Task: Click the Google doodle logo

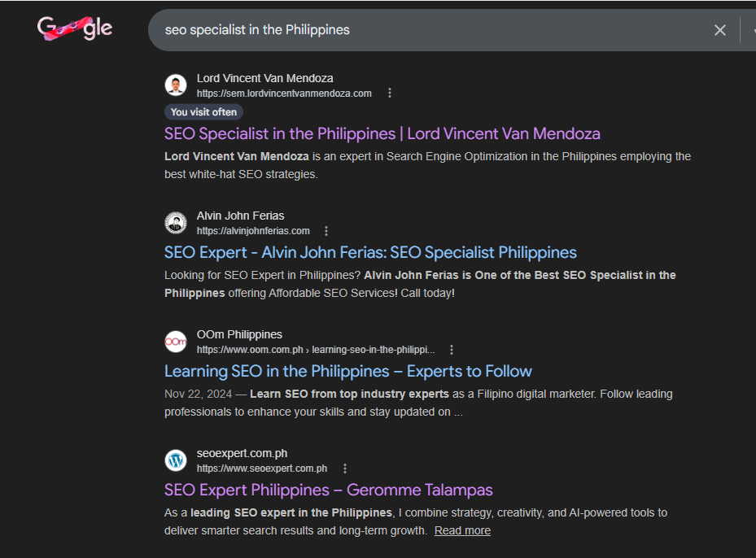Action: 75,29
